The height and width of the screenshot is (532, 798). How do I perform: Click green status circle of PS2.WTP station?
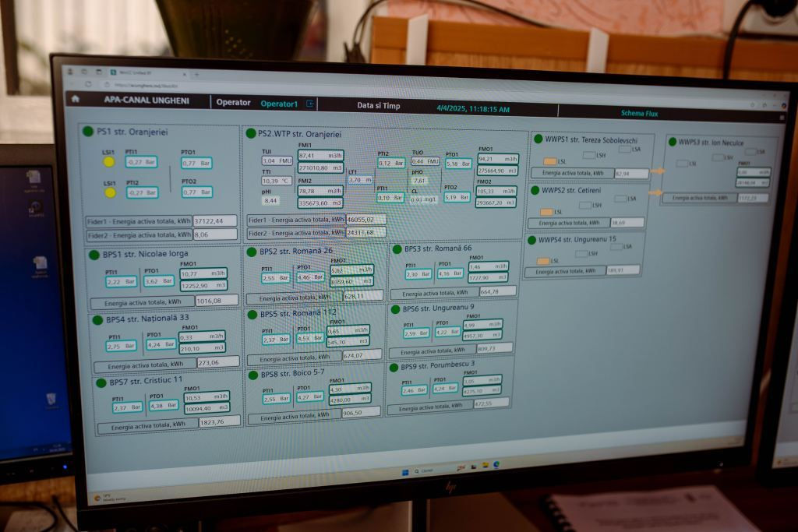(x=251, y=133)
